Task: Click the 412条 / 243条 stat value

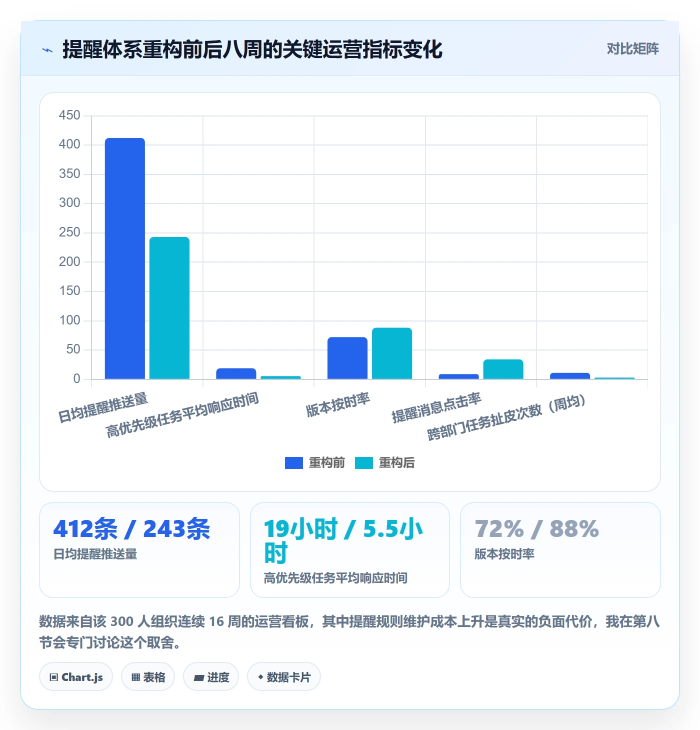Action: [132, 529]
